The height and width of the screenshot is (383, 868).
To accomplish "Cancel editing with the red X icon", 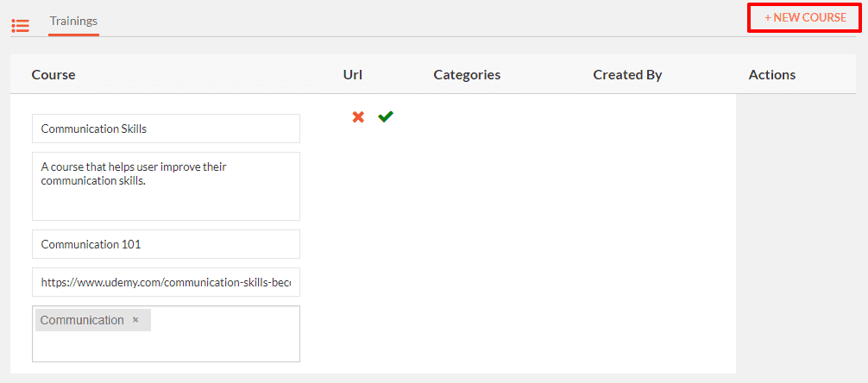I will pos(358,116).
